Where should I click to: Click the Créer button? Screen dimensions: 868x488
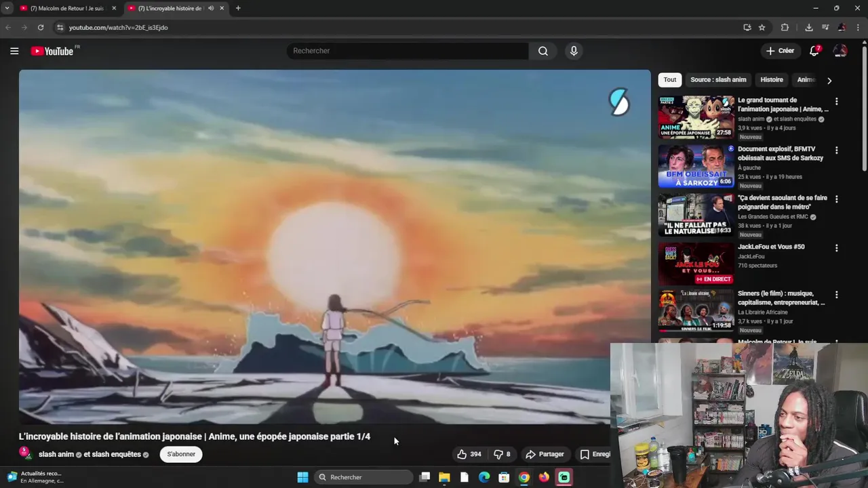click(780, 51)
